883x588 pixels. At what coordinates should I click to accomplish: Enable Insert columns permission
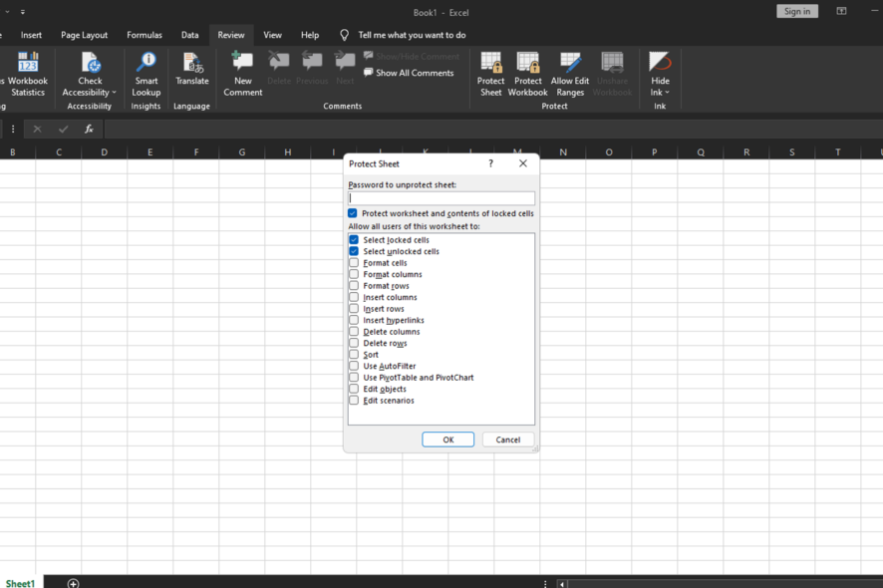point(354,297)
